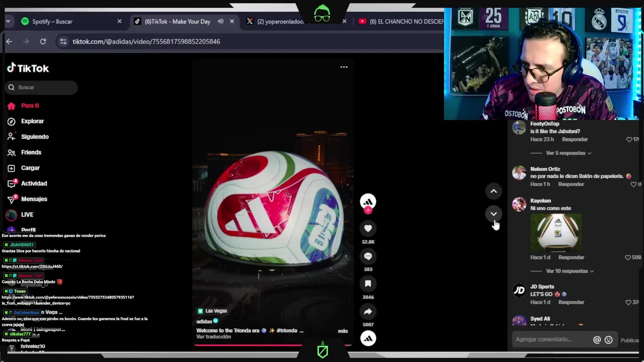Click in Buscar search field
The height and width of the screenshot is (362, 644).
click(42, 87)
